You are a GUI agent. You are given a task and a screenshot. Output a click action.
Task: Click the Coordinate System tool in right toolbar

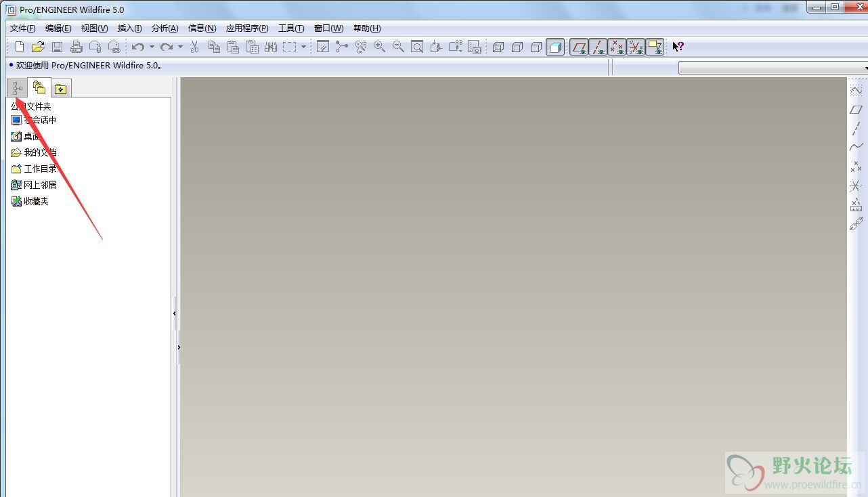tap(856, 185)
